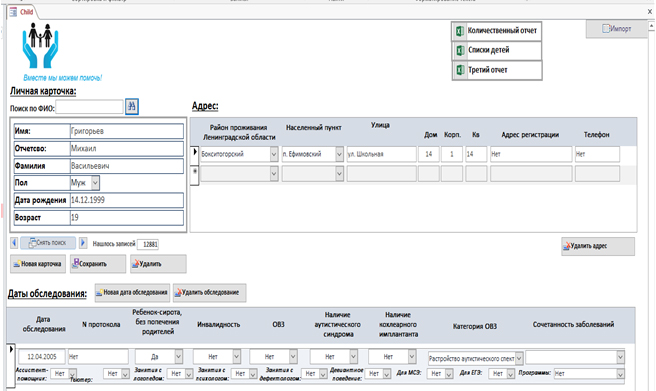Open the empty settlement dropdown in new address row
Viewport: 656px width, 391px height.
click(339, 174)
